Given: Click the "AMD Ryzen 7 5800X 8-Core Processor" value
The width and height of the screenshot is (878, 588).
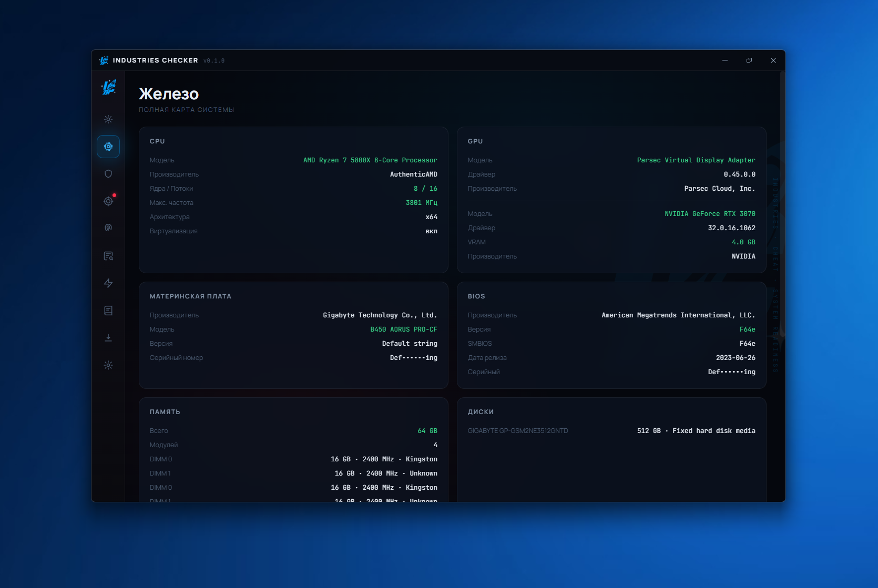Looking at the screenshot, I should 370,160.
